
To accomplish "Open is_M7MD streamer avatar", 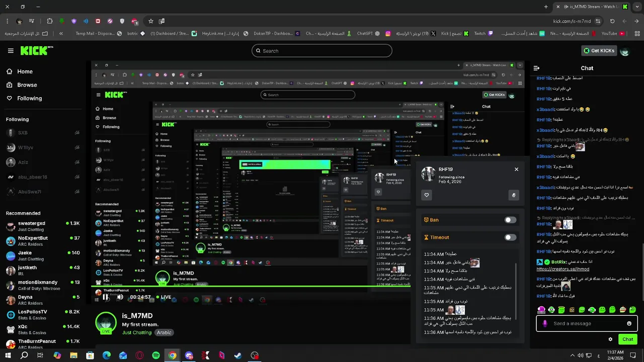I will [x=106, y=323].
